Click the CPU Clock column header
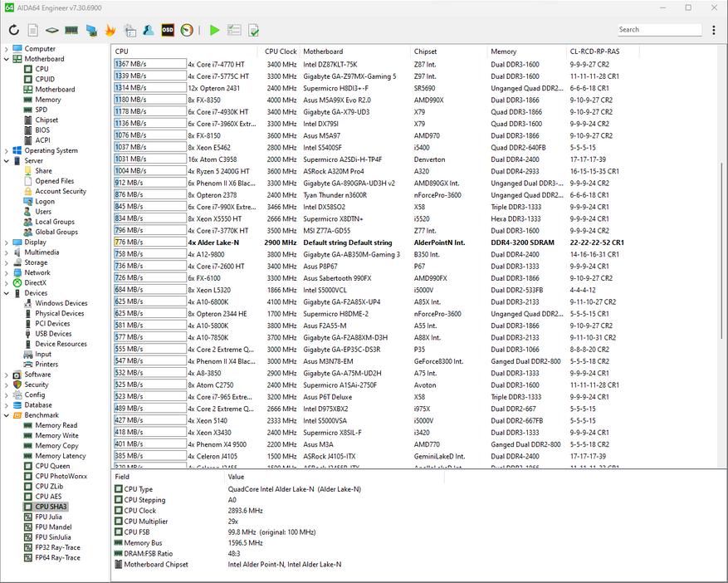Screen dimensions: 728x583 tap(281, 51)
